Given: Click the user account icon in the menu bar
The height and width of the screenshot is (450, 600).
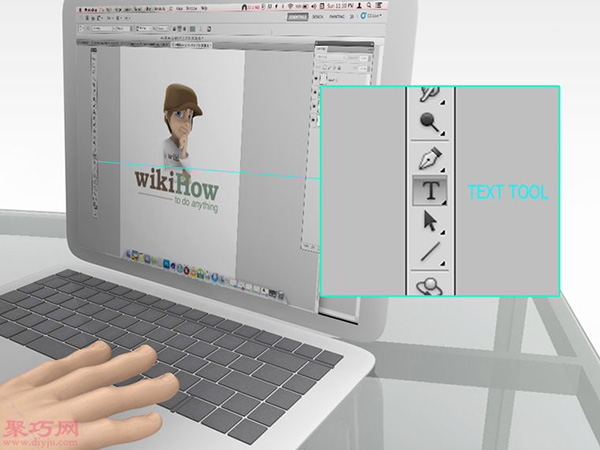Looking at the screenshot, I should pos(359,5).
